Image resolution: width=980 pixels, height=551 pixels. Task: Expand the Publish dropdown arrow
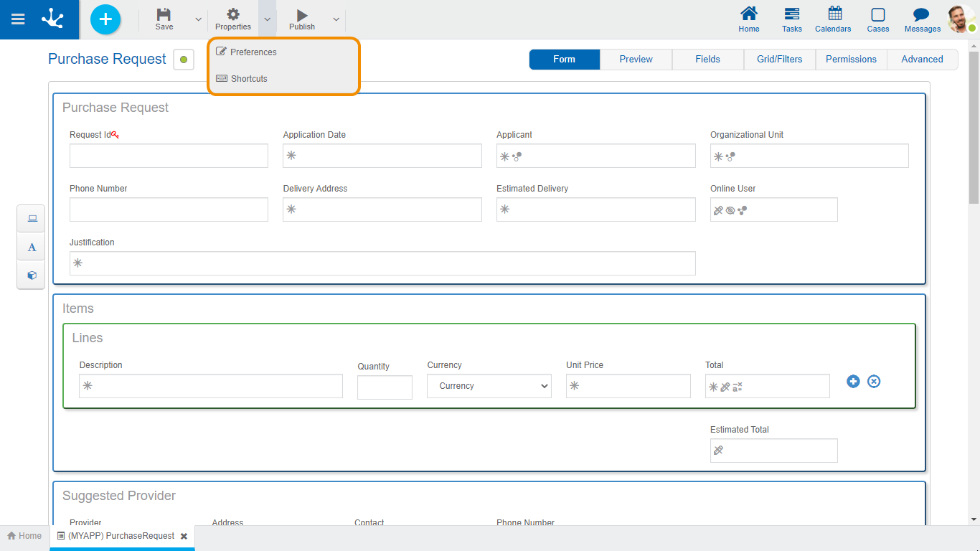tap(336, 19)
